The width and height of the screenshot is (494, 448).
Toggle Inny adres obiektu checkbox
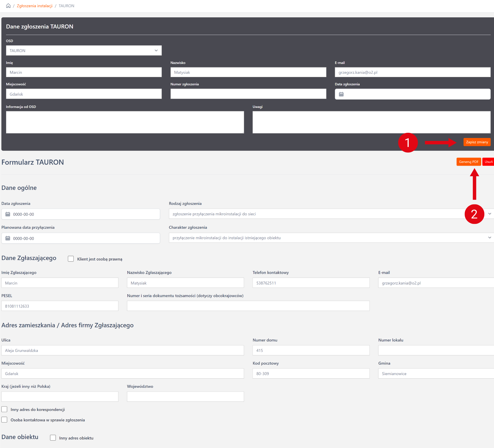[x=53, y=438]
